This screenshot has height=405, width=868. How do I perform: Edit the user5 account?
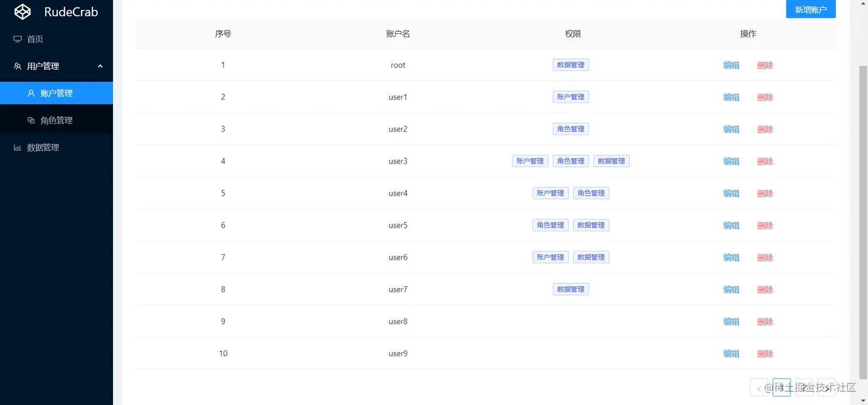(x=731, y=225)
